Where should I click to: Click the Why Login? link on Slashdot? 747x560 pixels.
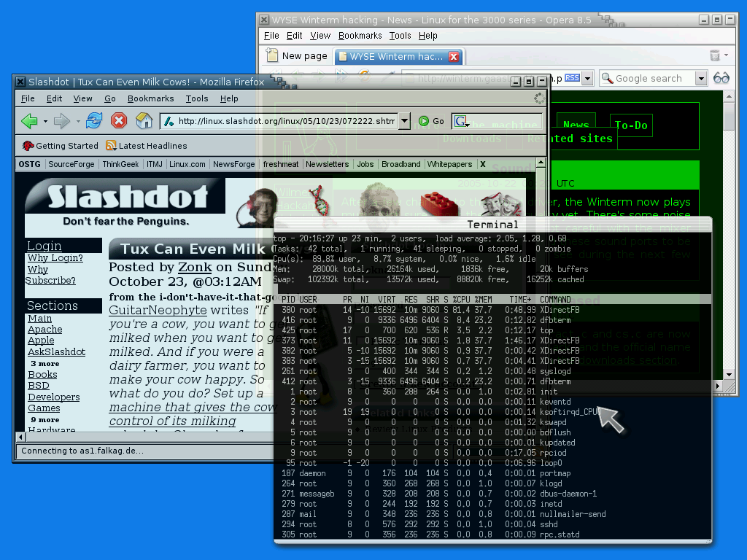point(55,257)
